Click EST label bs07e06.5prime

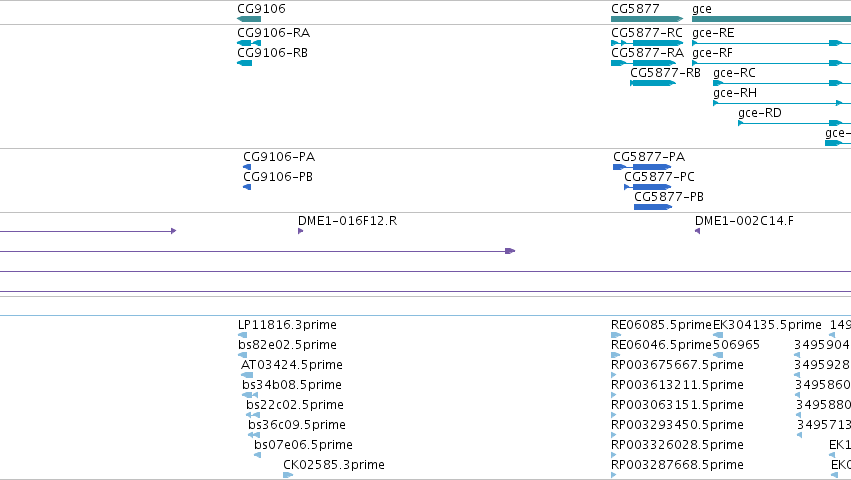(303, 445)
